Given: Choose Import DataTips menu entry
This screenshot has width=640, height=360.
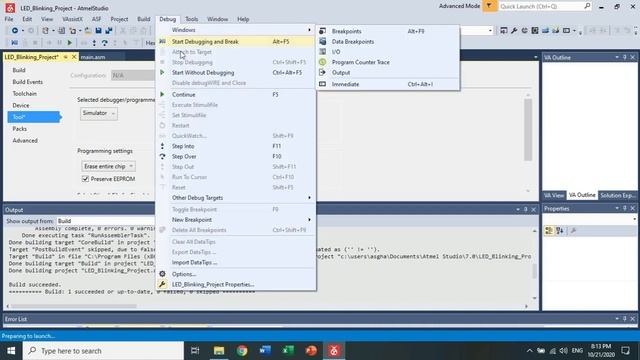Looking at the screenshot, I should pos(236,262).
